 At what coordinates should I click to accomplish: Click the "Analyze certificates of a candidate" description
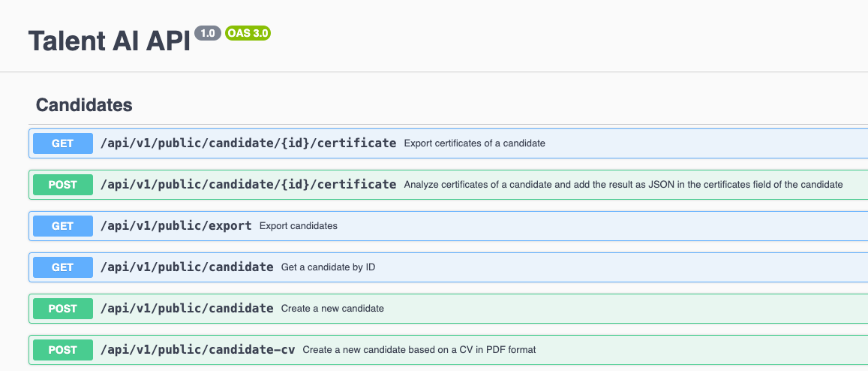click(x=623, y=185)
